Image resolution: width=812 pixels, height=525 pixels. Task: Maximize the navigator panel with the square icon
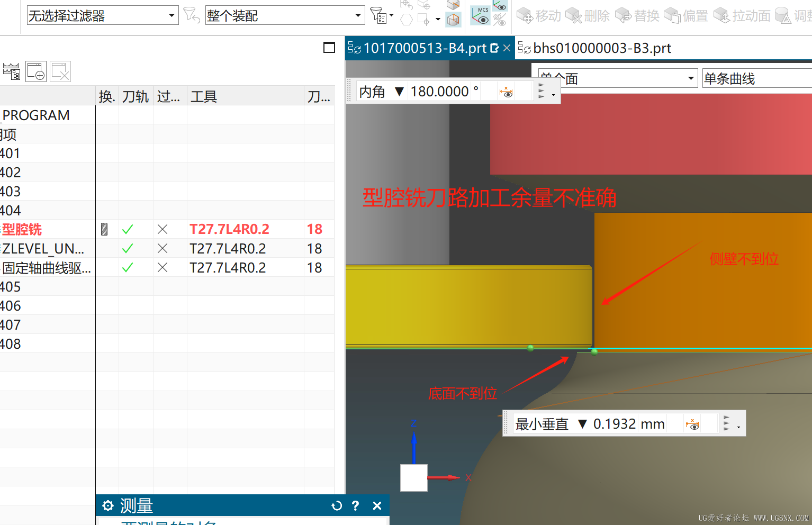[x=329, y=48]
